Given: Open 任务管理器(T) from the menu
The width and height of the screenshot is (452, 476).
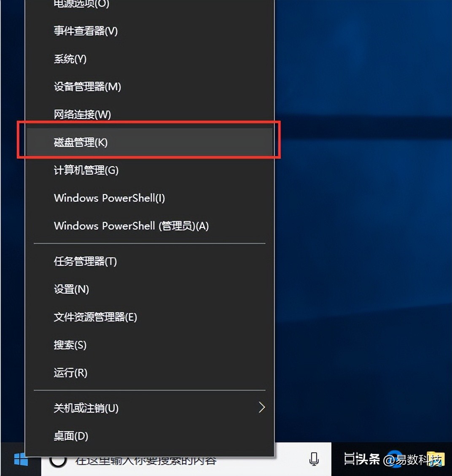Looking at the screenshot, I should click(x=85, y=262).
